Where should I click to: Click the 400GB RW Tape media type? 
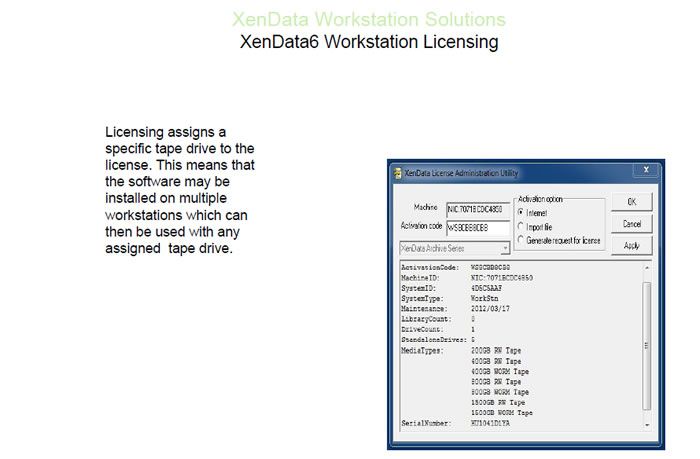click(496, 361)
